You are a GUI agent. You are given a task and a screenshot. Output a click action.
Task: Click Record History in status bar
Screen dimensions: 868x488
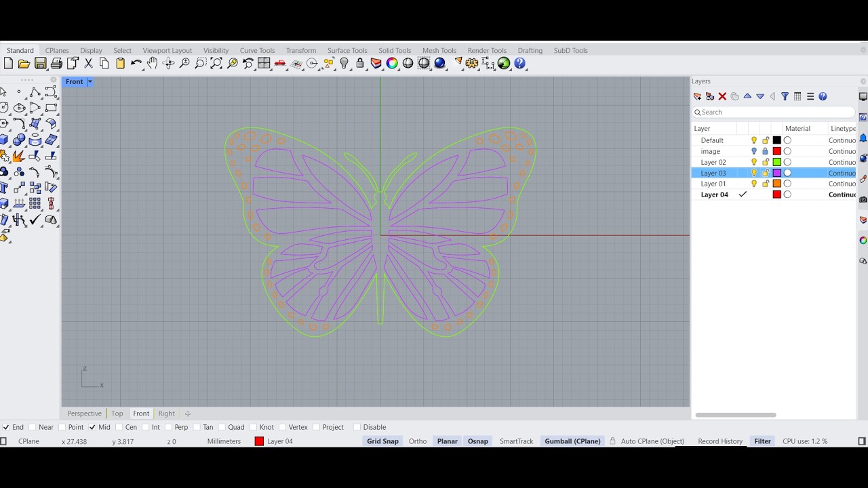pyautogui.click(x=720, y=442)
